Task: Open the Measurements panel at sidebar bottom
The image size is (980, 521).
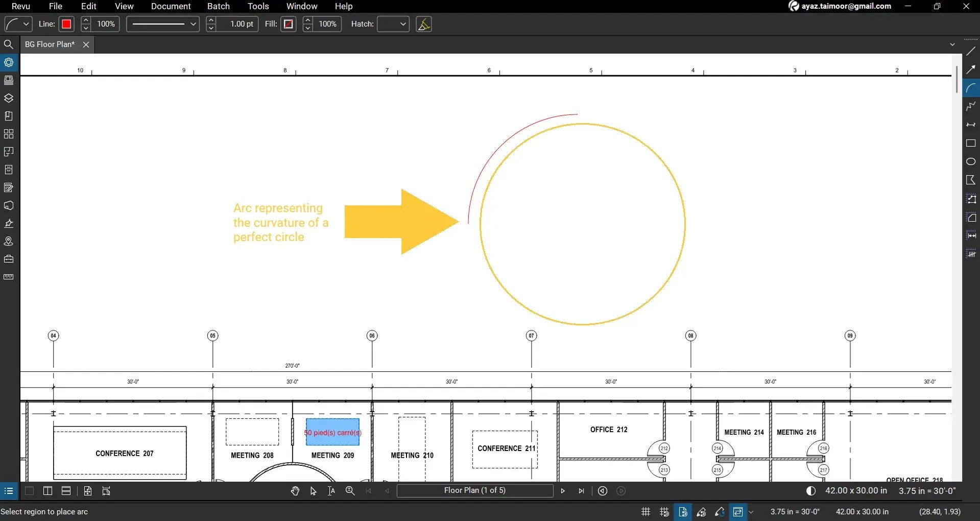Action: click(9, 276)
